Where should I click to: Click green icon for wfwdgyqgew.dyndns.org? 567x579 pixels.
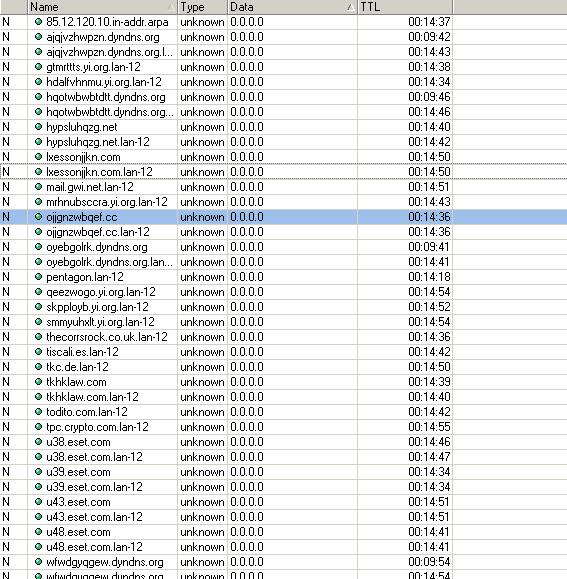point(38,562)
